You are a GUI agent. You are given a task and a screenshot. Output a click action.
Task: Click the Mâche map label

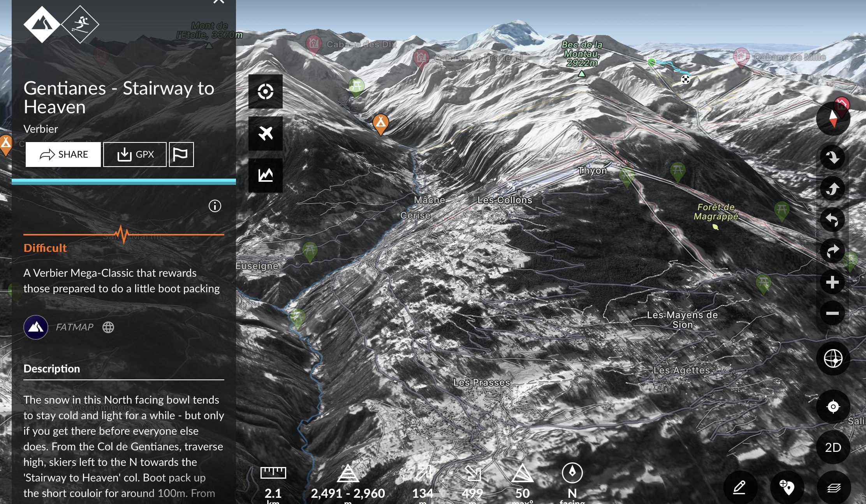[429, 200]
